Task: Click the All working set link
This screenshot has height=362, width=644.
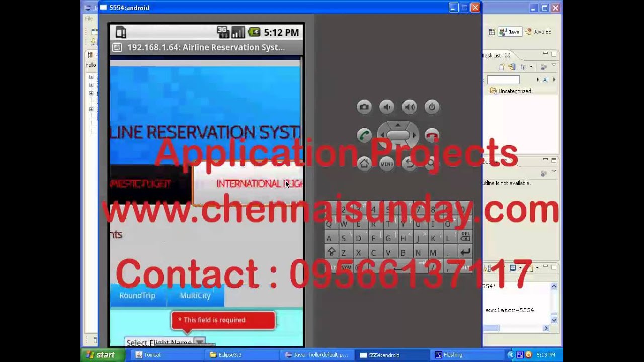Action: (x=546, y=80)
